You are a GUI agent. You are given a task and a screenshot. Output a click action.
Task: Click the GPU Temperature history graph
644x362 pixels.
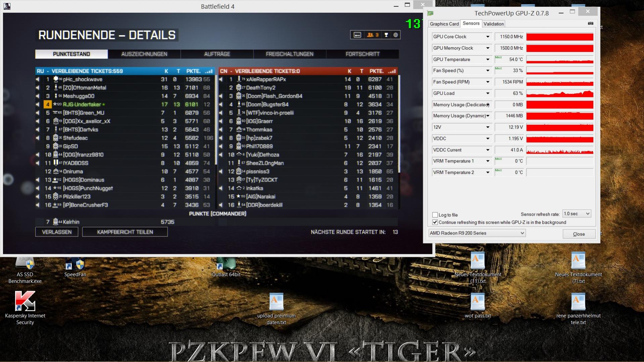(x=560, y=60)
